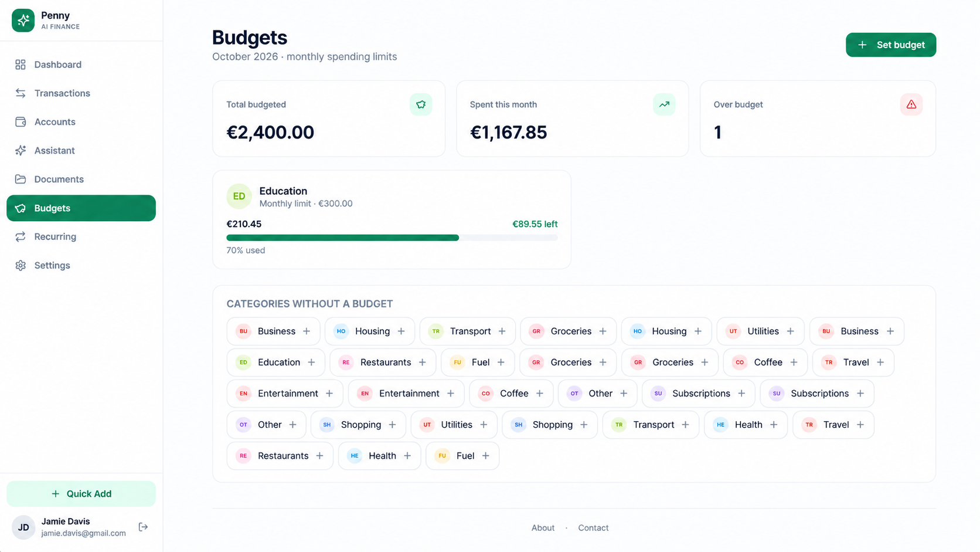980x552 pixels.
Task: Click the log out icon beside Jamie Davis
Action: [x=143, y=527]
